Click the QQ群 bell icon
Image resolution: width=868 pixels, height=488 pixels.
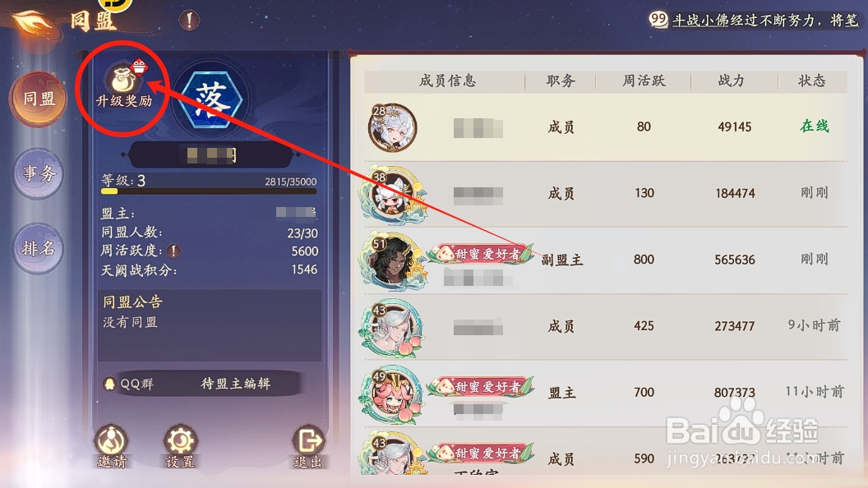tap(109, 384)
